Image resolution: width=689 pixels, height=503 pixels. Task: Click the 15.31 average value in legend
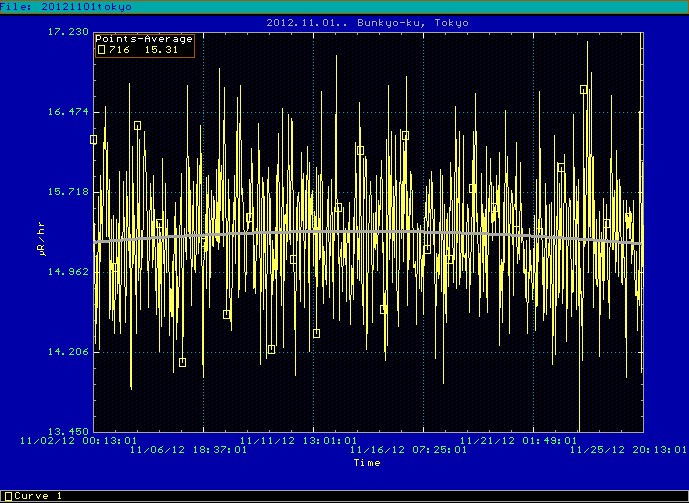(161, 49)
